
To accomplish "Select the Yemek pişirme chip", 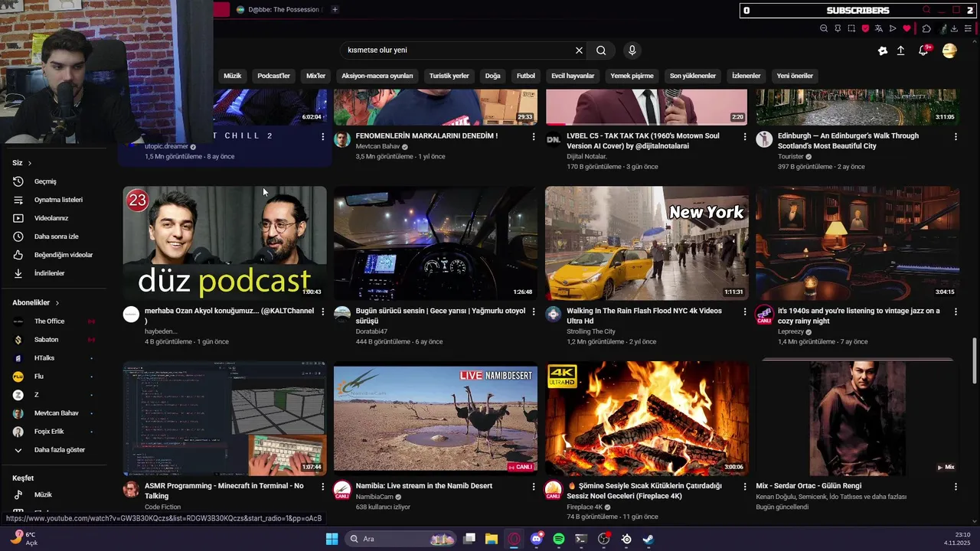I will (x=632, y=76).
